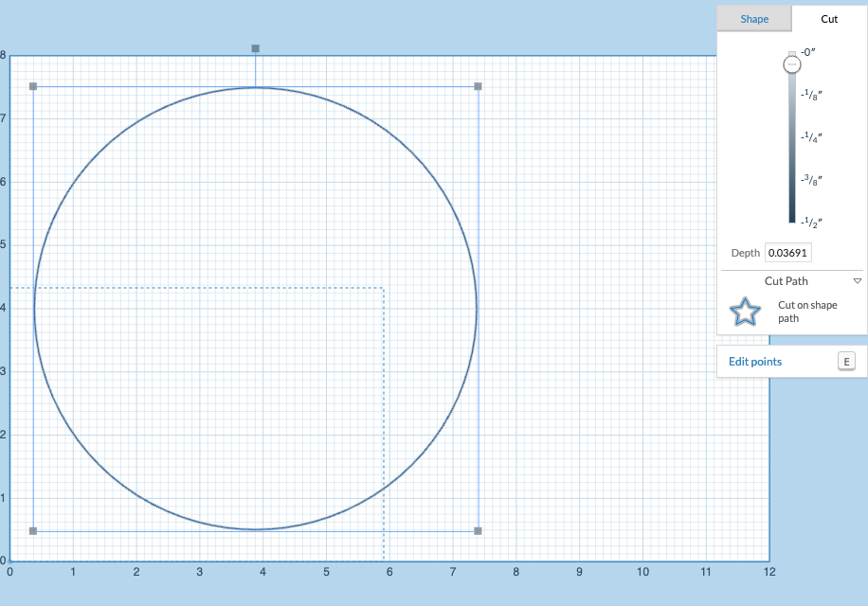
Task: Click the star cut-on-shape-path icon
Action: (x=745, y=312)
